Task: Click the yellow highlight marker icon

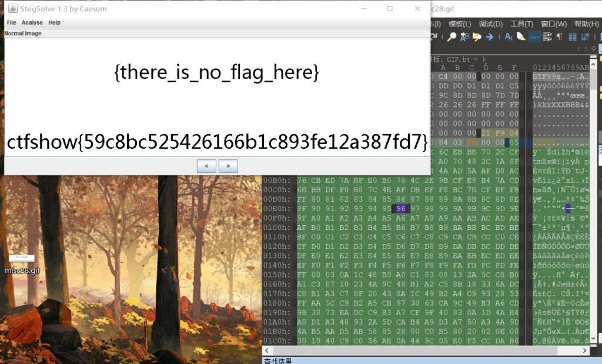Action: [x=520, y=37]
